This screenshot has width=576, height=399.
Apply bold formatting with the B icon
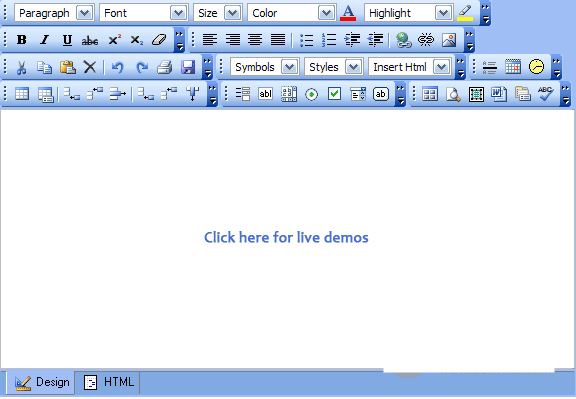coord(22,40)
